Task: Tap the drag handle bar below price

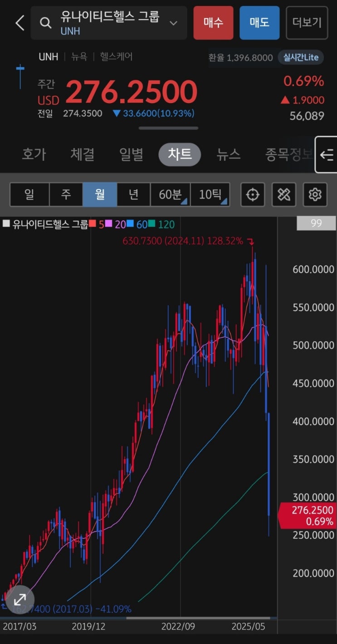Action: click(168, 128)
